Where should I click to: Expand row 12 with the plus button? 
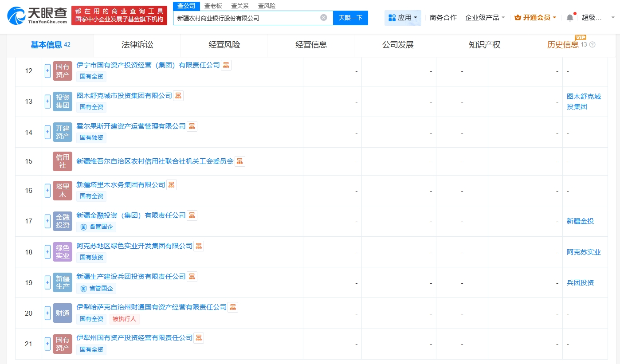click(47, 71)
